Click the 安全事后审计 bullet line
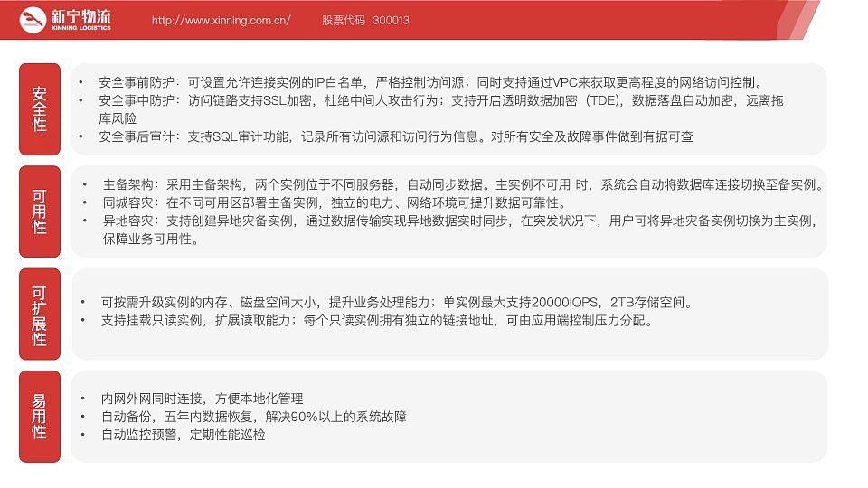868x488 pixels. pyautogui.click(x=396, y=136)
